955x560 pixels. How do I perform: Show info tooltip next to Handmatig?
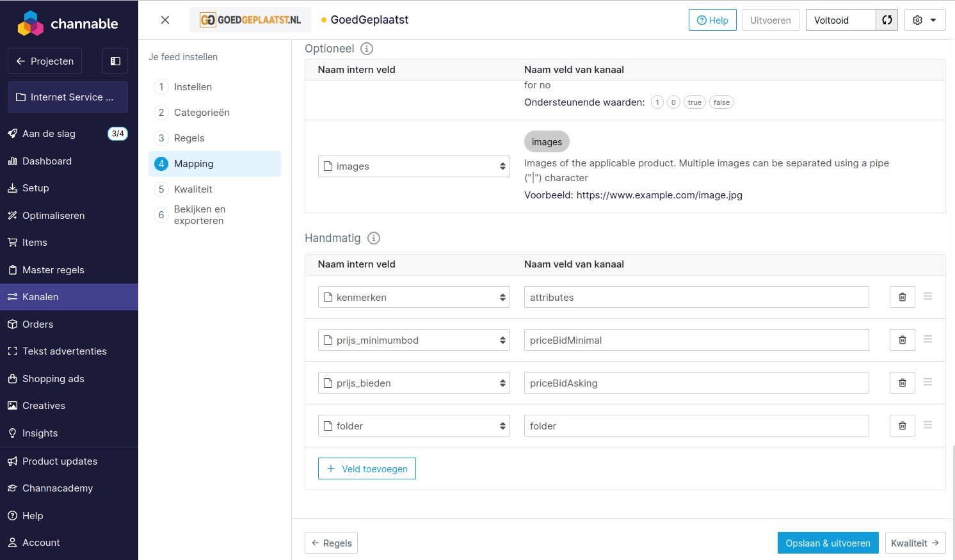(x=374, y=238)
